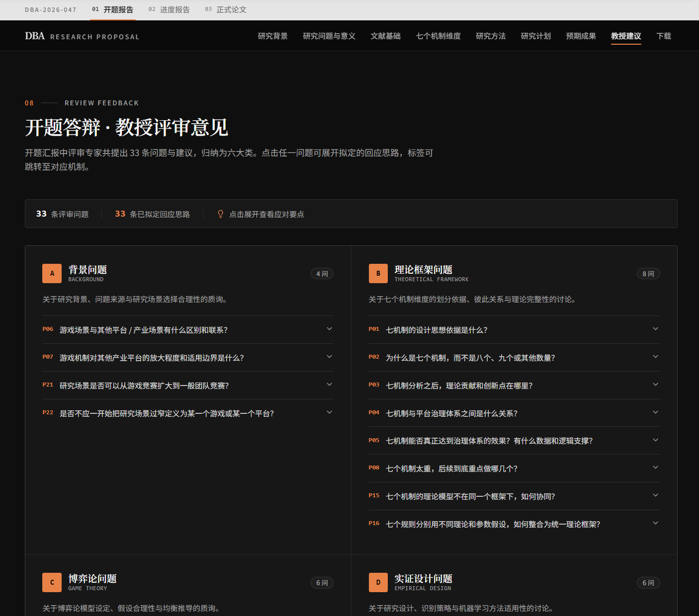Click the question text 七机制与平台治理体系之间是什么关系？

(x=452, y=413)
